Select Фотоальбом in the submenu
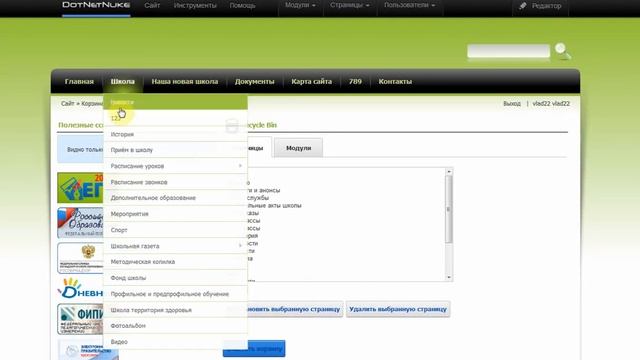640x360 pixels. pos(176,326)
